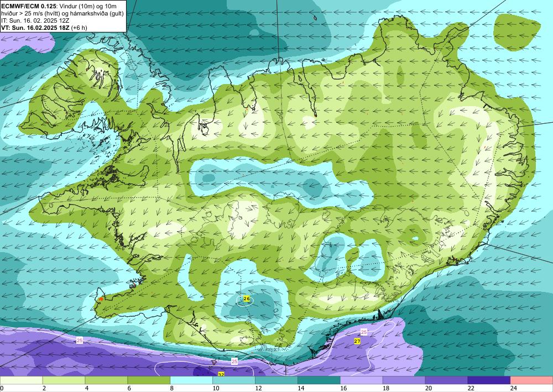Select the light green 2–4 m/s legend swatch

click(64, 380)
